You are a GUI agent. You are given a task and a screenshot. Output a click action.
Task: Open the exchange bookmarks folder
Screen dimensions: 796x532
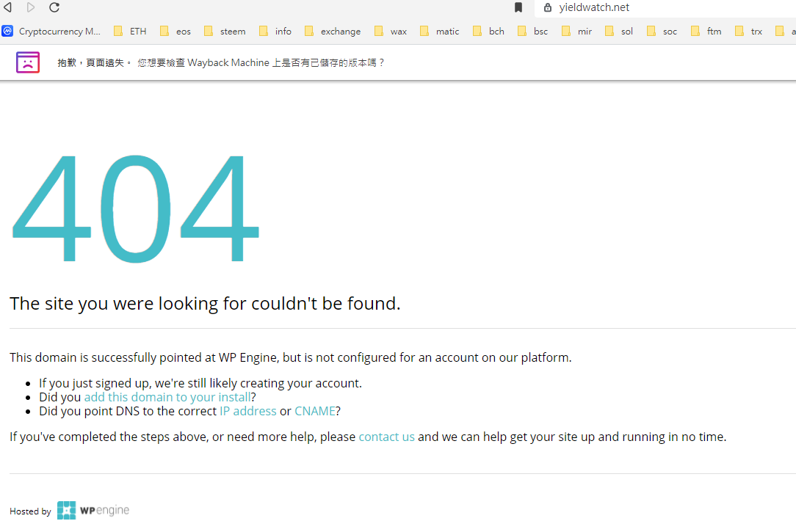[x=333, y=32]
